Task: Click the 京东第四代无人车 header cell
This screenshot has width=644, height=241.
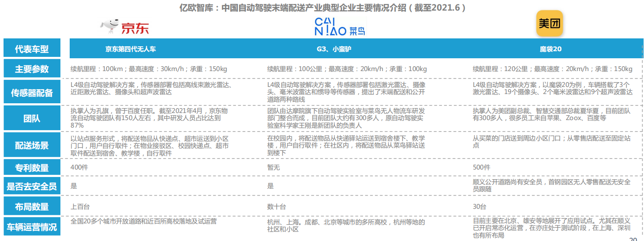Action: [131, 49]
